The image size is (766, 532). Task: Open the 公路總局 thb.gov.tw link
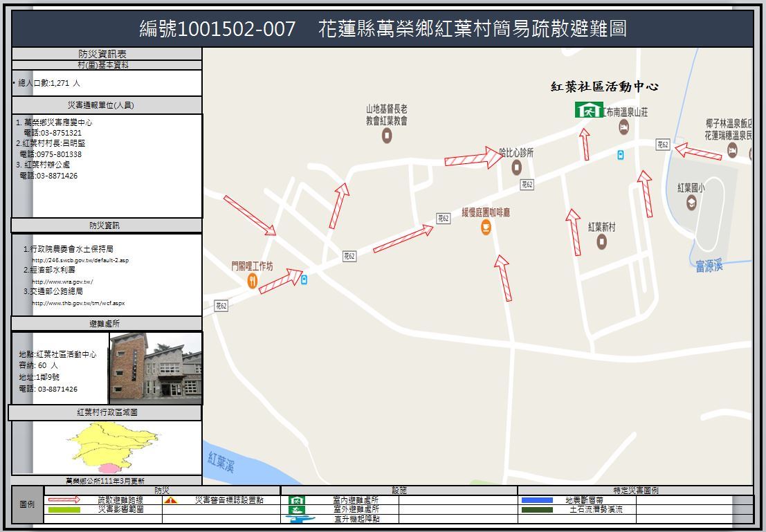tap(78, 303)
